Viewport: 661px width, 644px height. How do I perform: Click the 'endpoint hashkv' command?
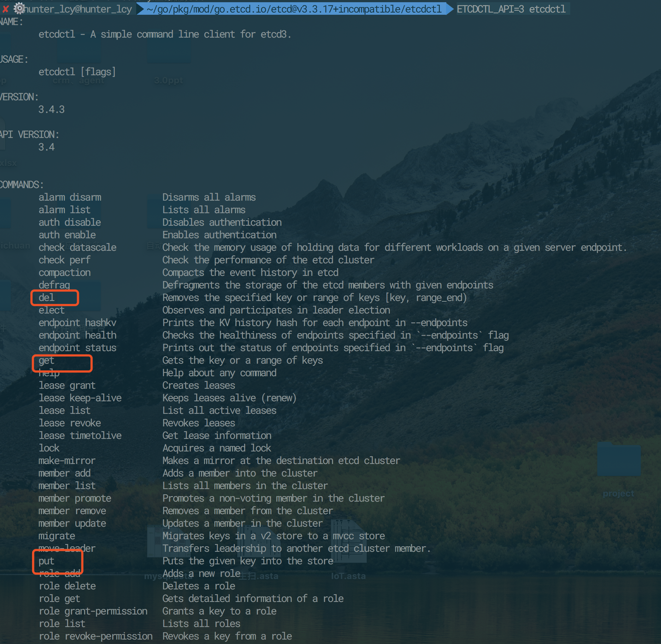coord(77,323)
